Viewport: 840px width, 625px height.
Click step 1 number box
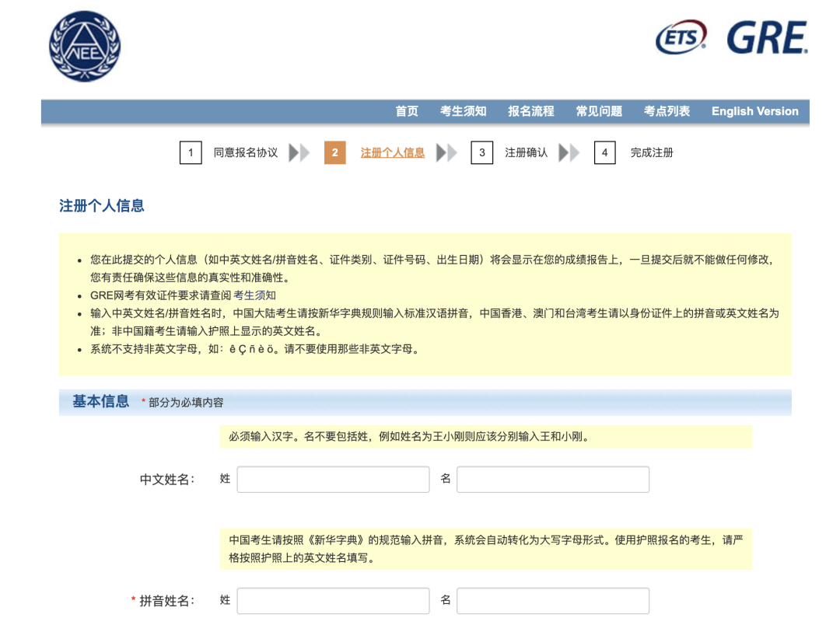[191, 152]
